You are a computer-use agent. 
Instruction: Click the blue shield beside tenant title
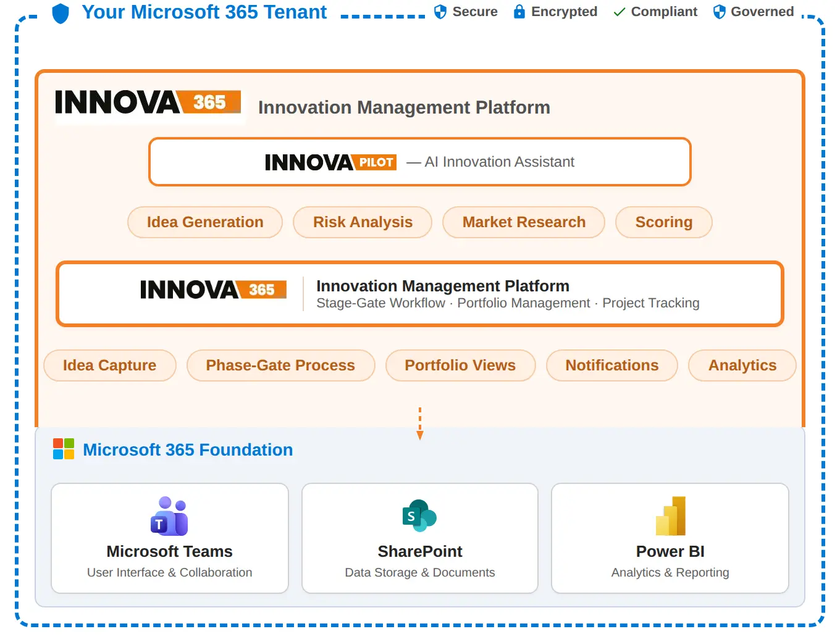coord(60,13)
